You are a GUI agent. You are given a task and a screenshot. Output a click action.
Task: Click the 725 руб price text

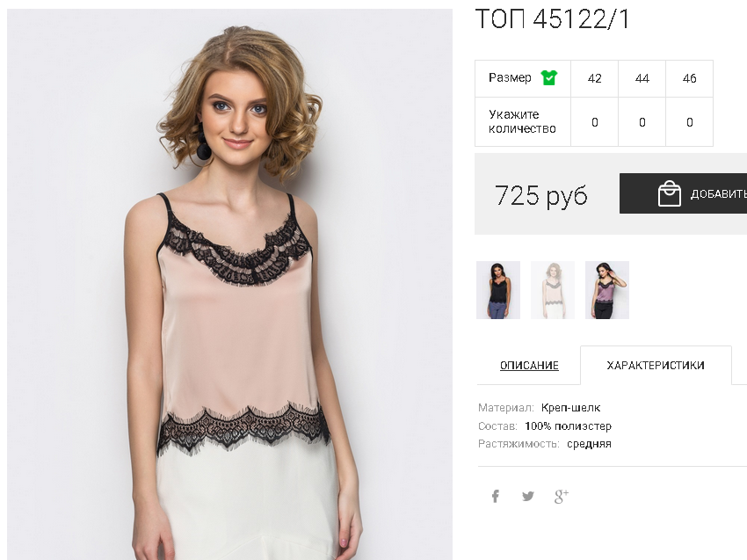tap(541, 195)
